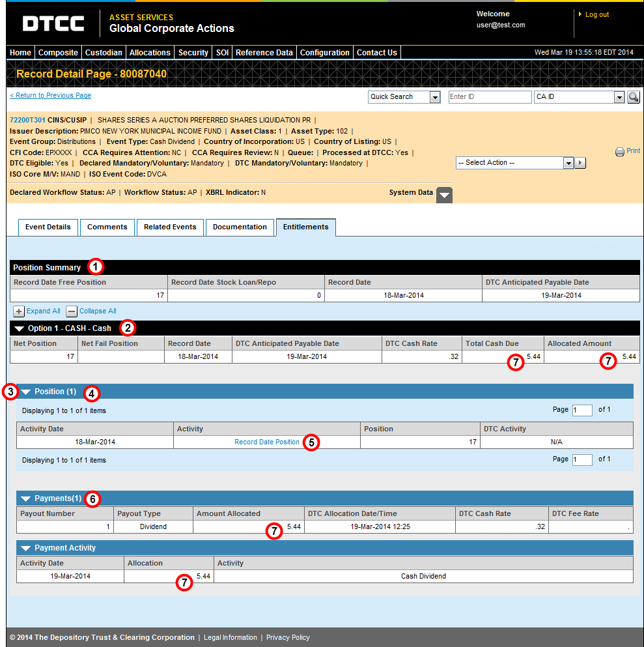Collapse the Option 1 - CASH section
Screen dimensions: 644x647
pyautogui.click(x=19, y=328)
